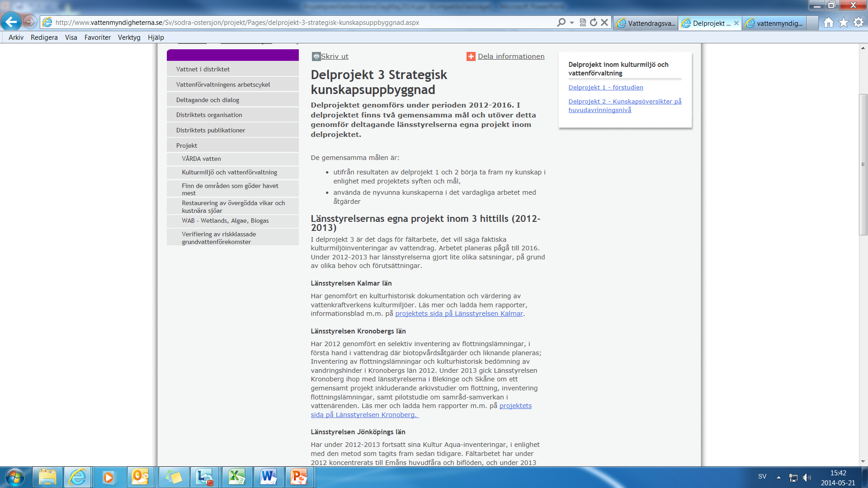The width and height of the screenshot is (868, 488).
Task: Click the search magnifier in address bar
Action: 561,22
